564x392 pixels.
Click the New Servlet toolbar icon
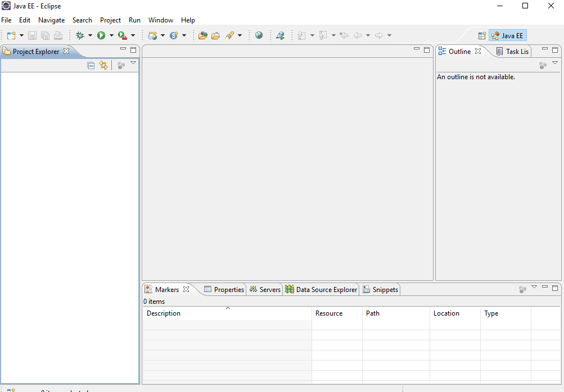174,35
